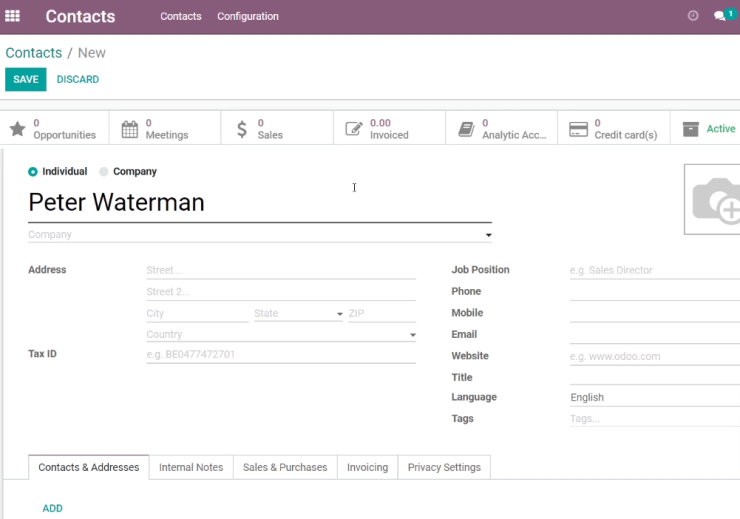
Task: Click the Job Position field
Action: (x=655, y=270)
